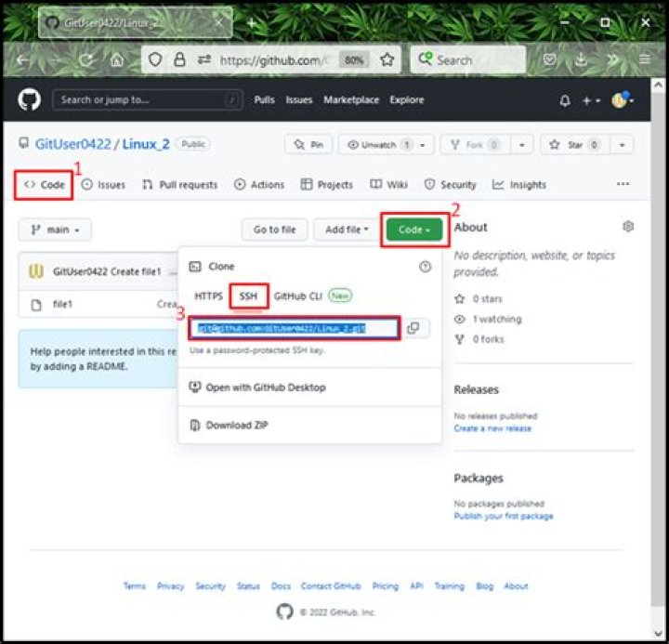Image resolution: width=669 pixels, height=644 pixels.
Task: Click the tracking protection shield icon
Action: tap(155, 59)
